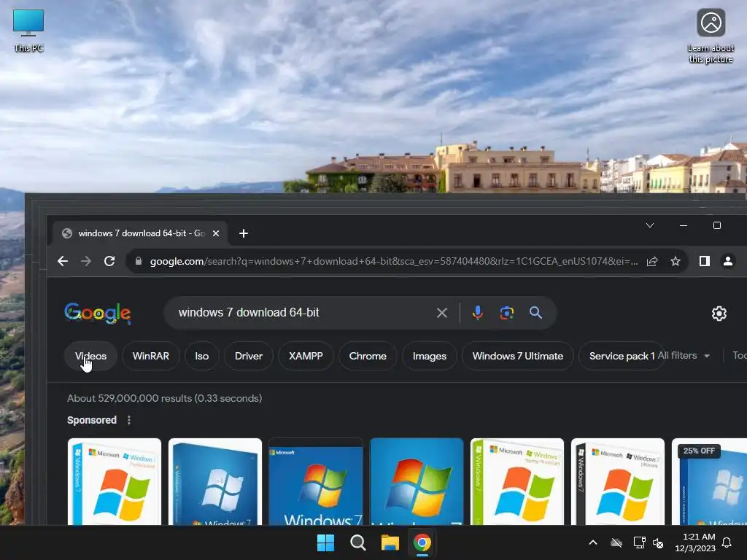Select the windows 7 download tab
This screenshot has width=747, height=560.
[141, 233]
